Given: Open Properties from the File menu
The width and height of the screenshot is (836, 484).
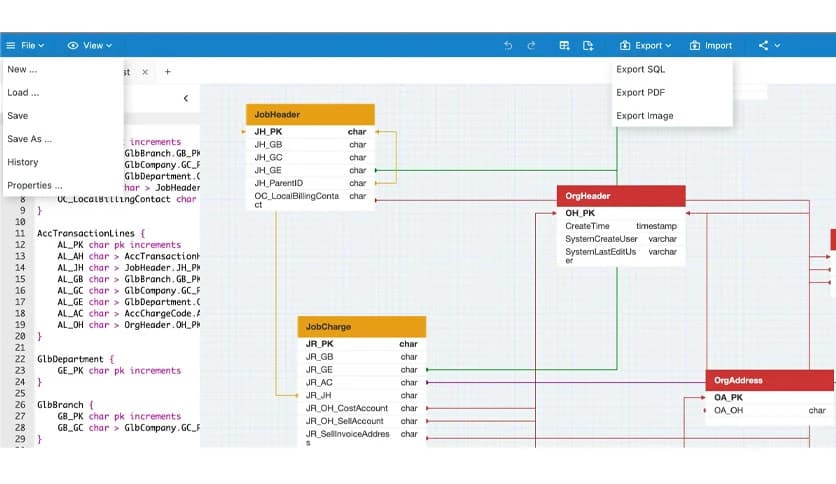Looking at the screenshot, I should coord(34,185).
